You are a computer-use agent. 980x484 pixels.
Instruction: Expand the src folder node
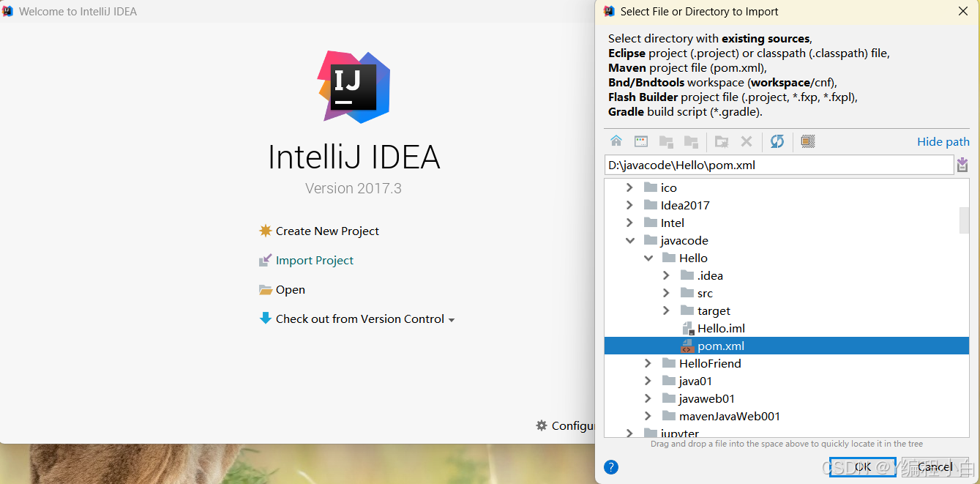pyautogui.click(x=666, y=293)
